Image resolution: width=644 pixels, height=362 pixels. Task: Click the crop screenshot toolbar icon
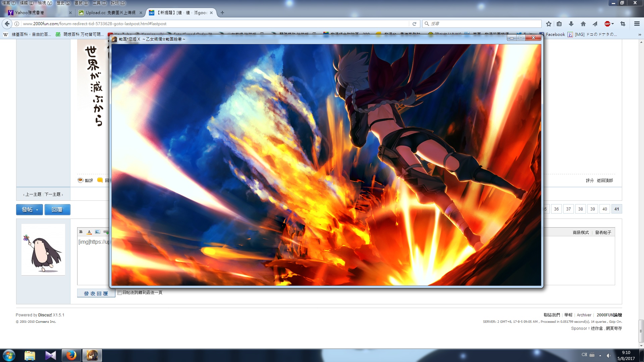pos(623,24)
